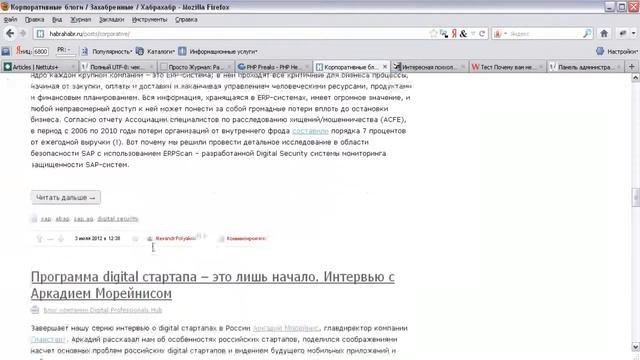Click the digital security tag link
This screenshot has height=360, width=640.
pos(118,219)
